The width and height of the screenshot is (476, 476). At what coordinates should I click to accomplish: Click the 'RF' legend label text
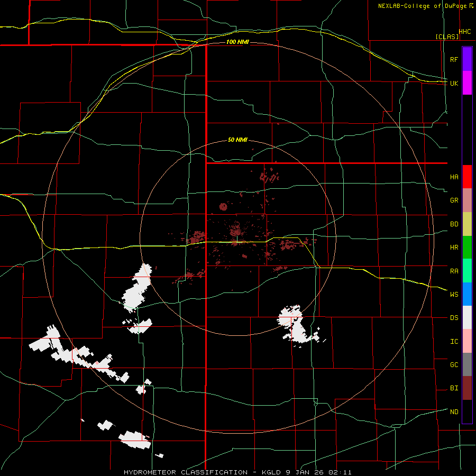[x=454, y=59]
